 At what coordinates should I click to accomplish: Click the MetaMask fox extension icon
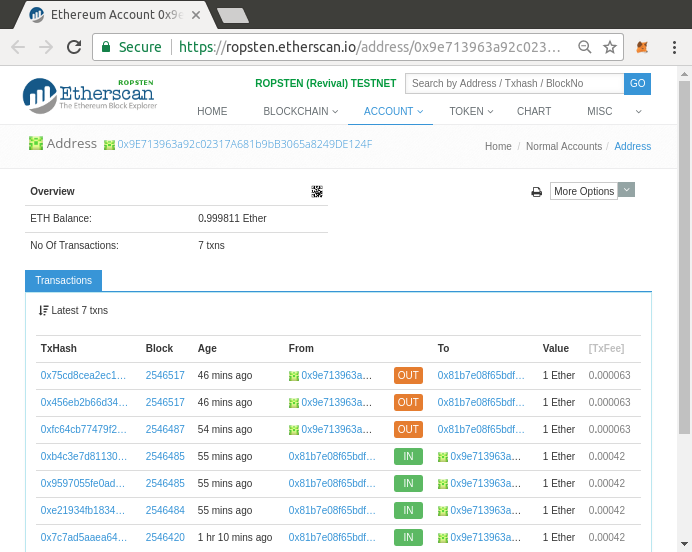(643, 47)
